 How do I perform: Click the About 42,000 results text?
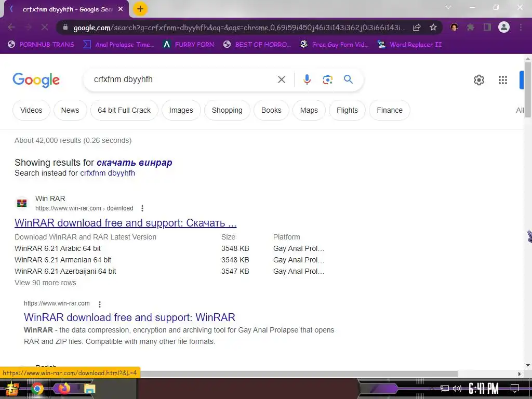point(73,140)
